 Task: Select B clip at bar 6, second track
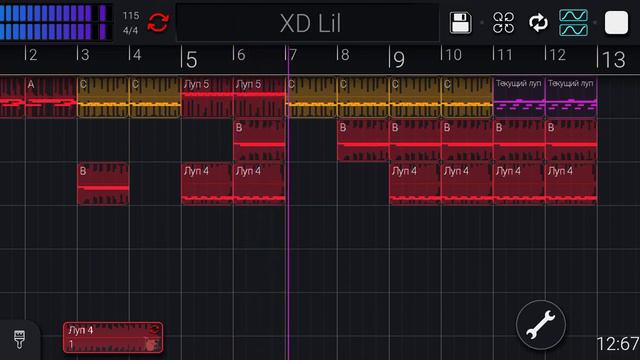coord(259,140)
